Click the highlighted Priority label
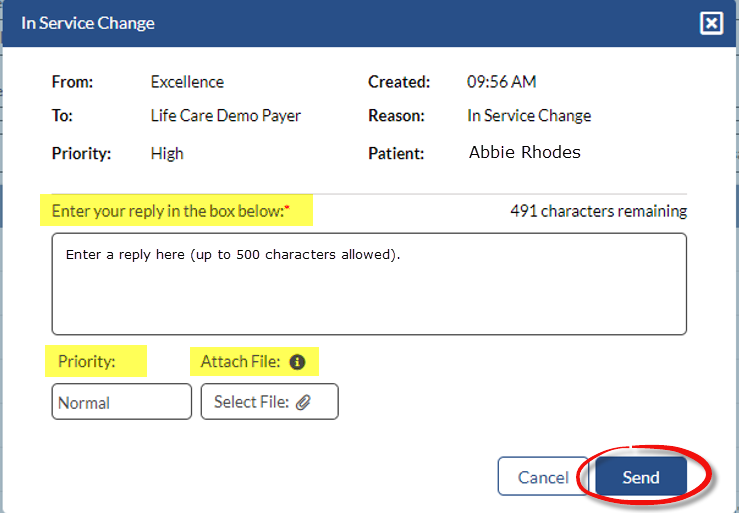Screen dimensions: 739x513 87,362
